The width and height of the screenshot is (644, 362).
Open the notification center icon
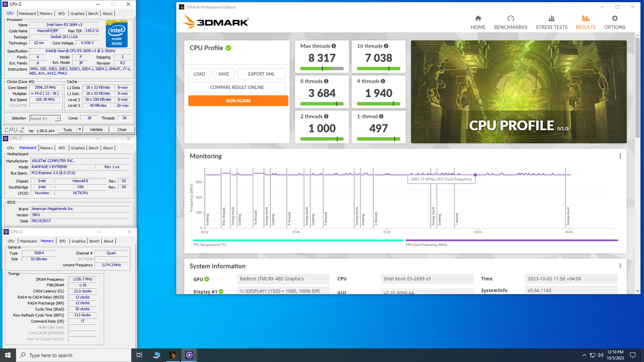(633, 355)
